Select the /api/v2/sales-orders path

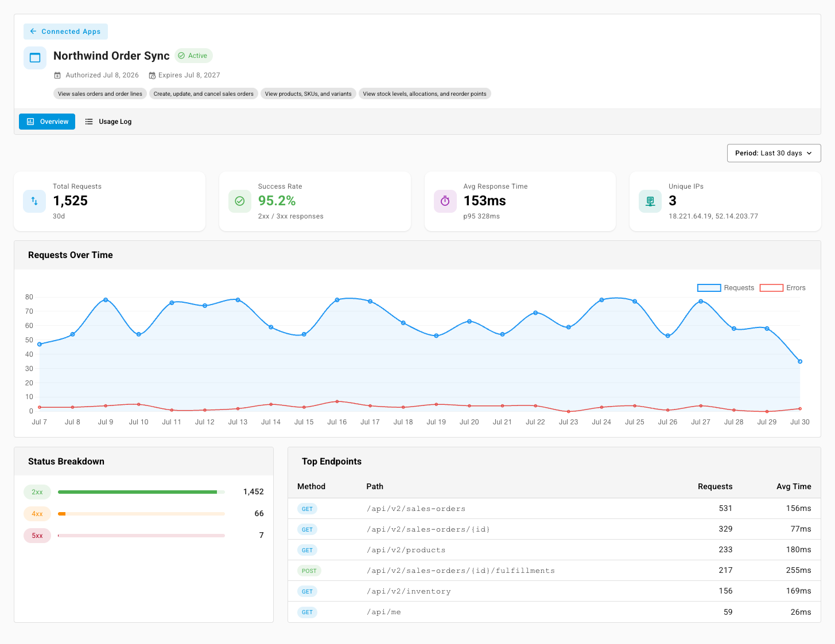coord(416,509)
